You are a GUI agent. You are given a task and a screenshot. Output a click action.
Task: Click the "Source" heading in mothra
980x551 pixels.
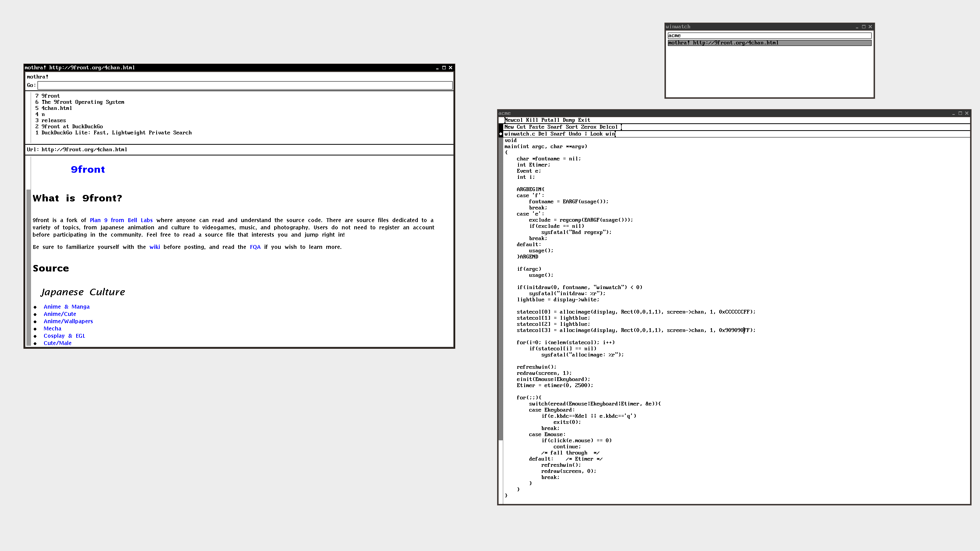(x=51, y=268)
